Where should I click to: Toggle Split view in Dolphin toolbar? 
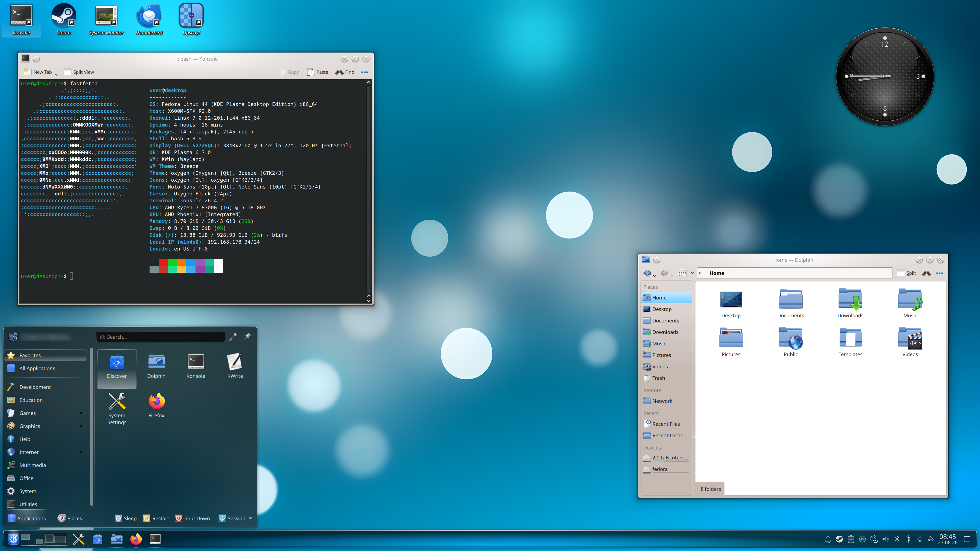click(906, 273)
